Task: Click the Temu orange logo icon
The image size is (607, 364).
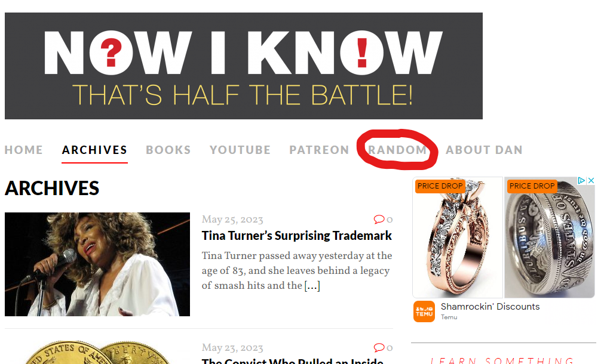Action: [x=424, y=311]
